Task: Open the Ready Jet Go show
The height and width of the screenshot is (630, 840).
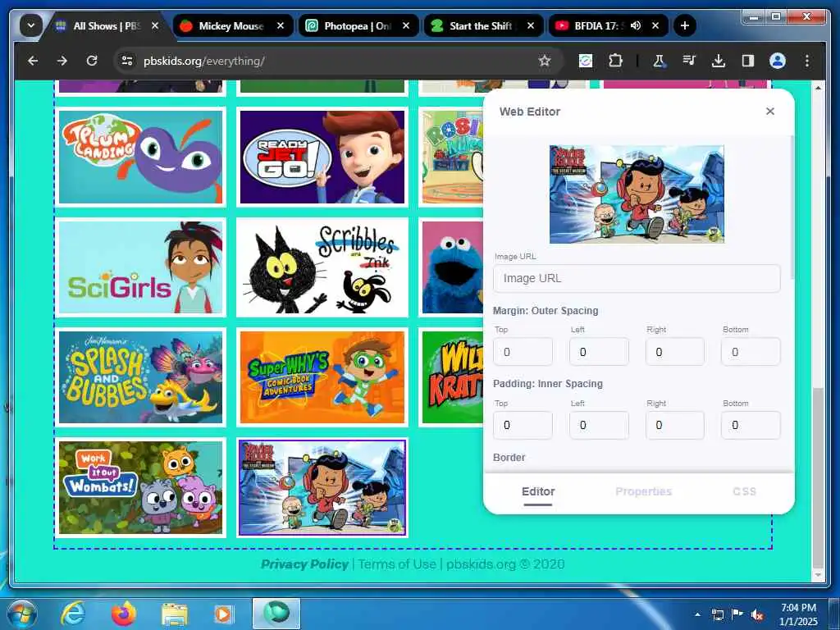Action: click(322, 157)
